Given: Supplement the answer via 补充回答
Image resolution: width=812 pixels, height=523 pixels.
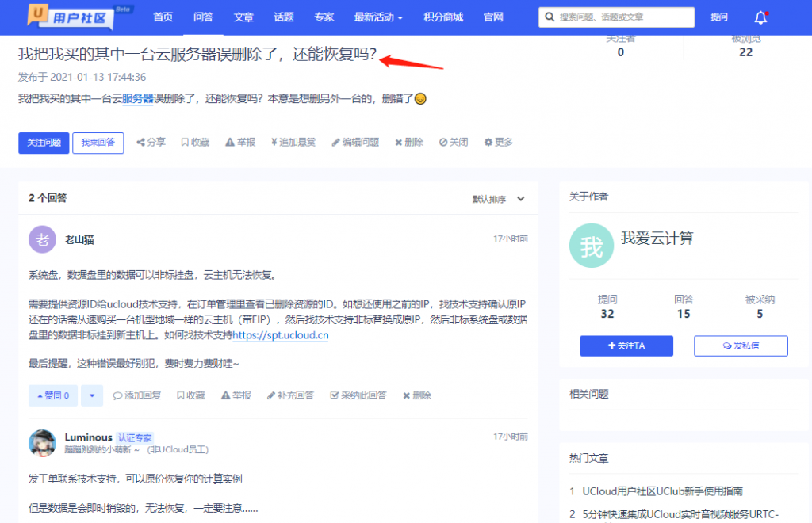Looking at the screenshot, I should tap(290, 395).
